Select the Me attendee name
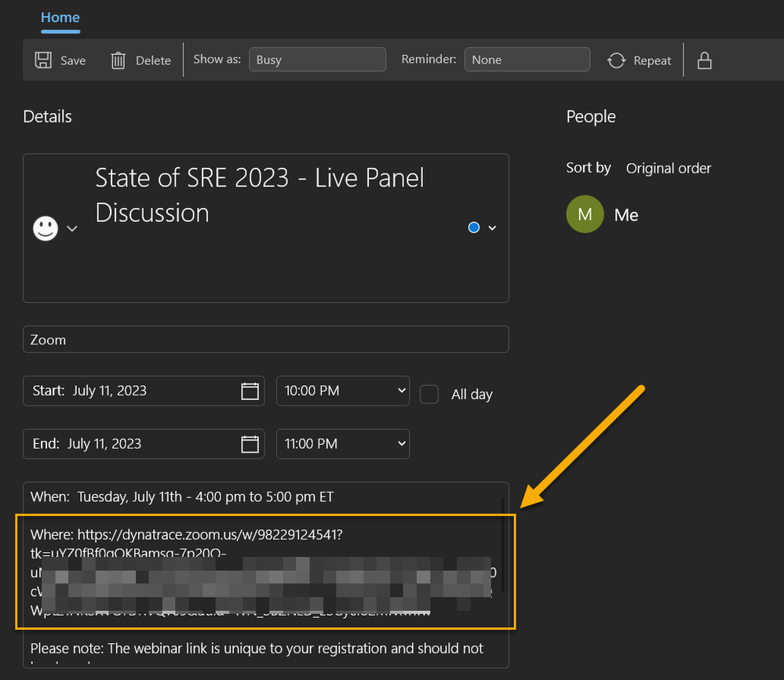 click(x=626, y=215)
